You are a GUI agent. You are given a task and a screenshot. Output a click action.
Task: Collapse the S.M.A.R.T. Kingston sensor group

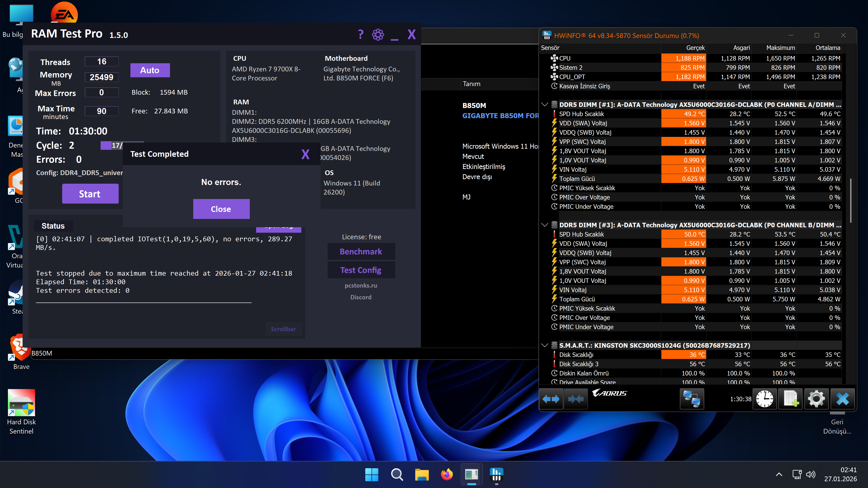coord(545,345)
